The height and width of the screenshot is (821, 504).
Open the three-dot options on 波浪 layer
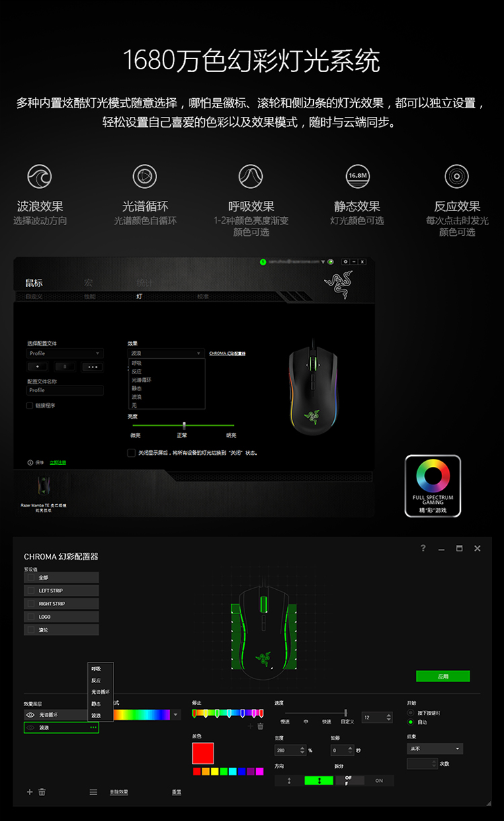[93, 728]
